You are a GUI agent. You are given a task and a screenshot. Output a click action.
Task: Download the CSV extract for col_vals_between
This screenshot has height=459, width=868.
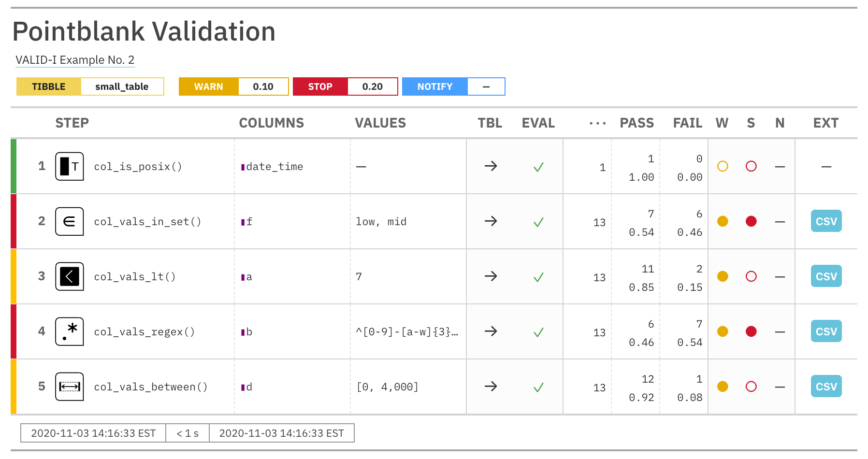[x=826, y=387]
